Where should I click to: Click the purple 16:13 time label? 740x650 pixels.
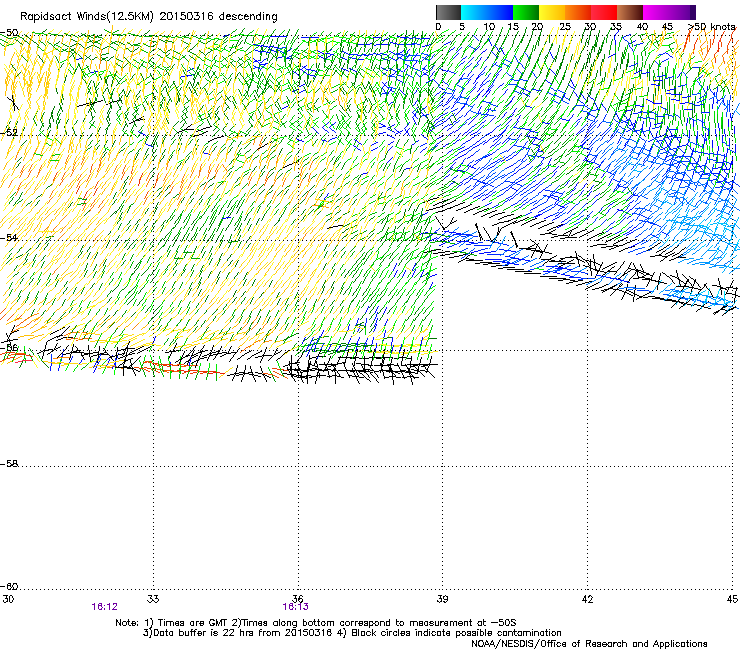tap(295, 607)
